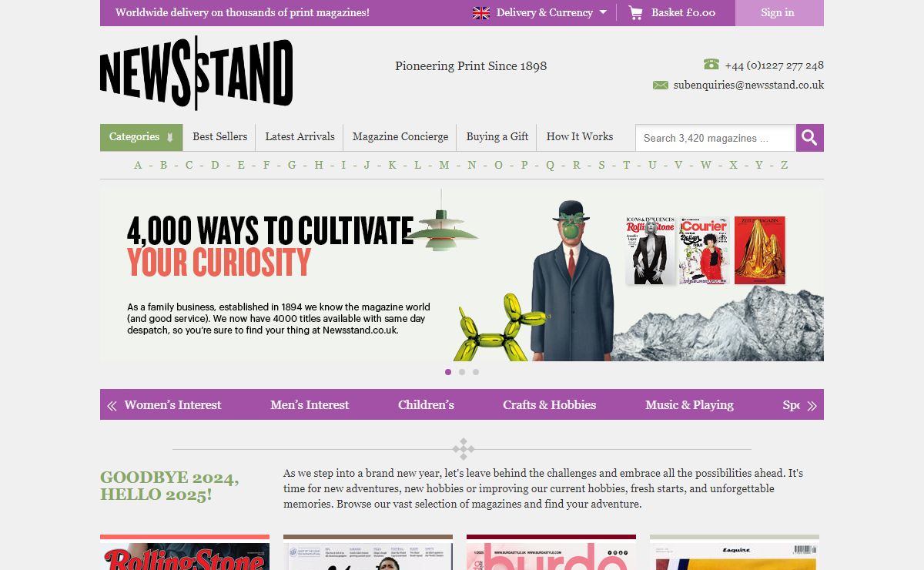
Task: Click the green telephone icon
Action: pos(711,65)
